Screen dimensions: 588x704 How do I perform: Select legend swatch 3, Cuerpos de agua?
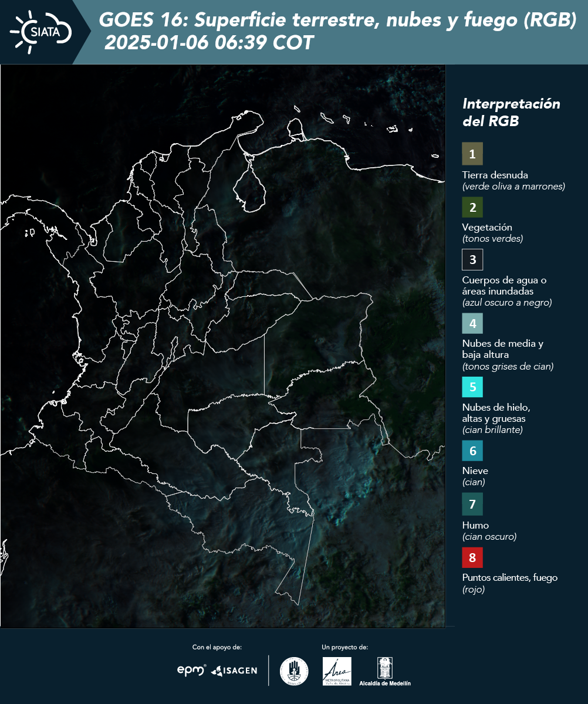pos(472,259)
